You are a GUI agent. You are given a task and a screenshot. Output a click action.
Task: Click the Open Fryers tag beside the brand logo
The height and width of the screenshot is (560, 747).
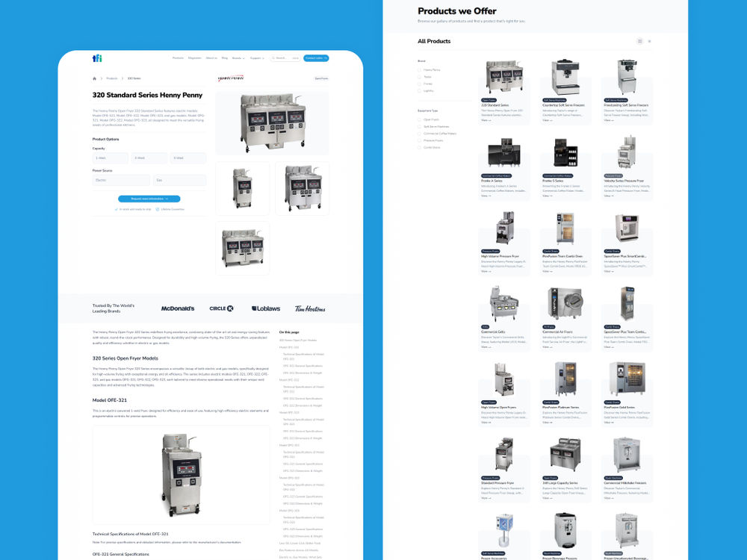click(321, 78)
